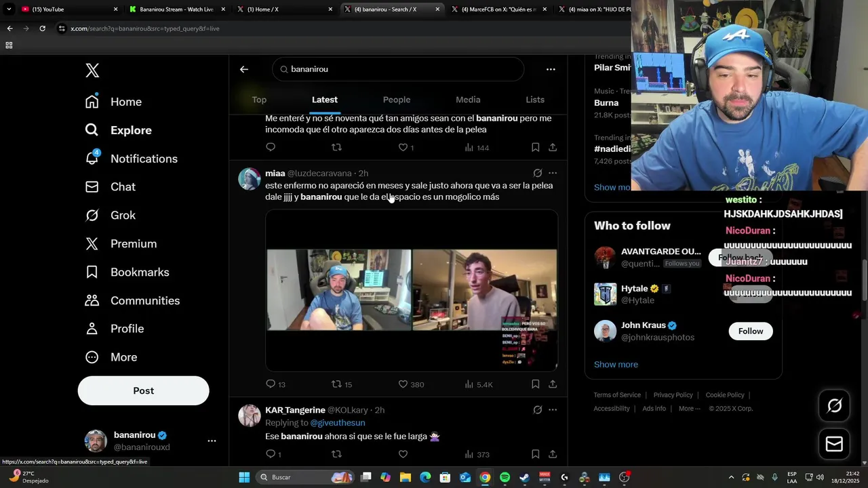
Task: Reply to the post with 144 views
Action: [271, 147]
